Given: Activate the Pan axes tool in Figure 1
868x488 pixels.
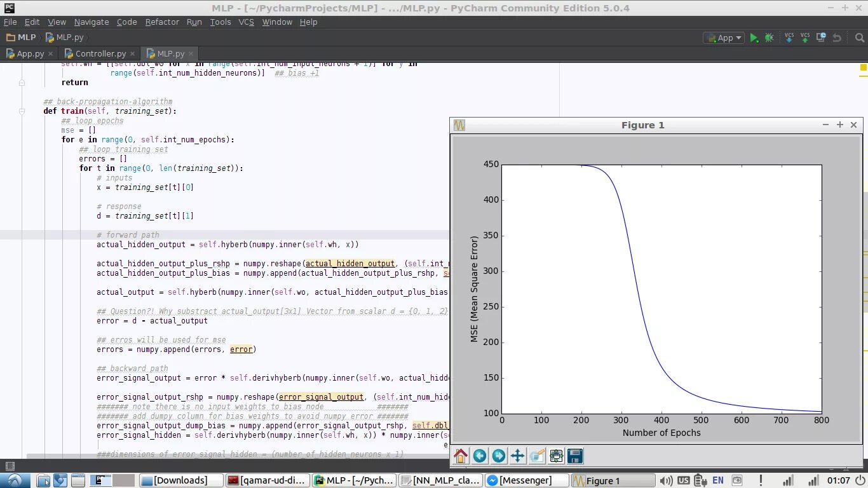Looking at the screenshot, I should 518,456.
